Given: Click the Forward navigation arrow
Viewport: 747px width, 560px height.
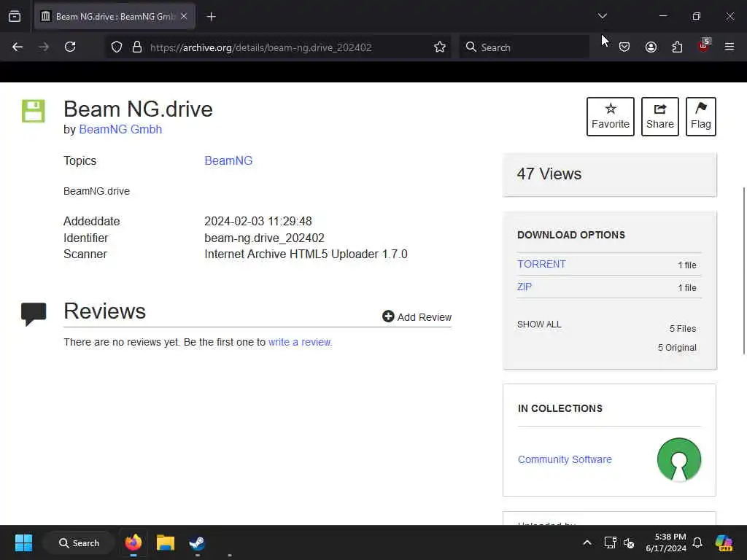Looking at the screenshot, I should coord(44,47).
